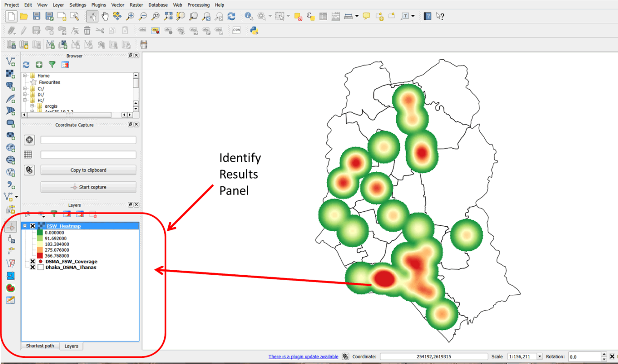Switch to the Layers tab
The width and height of the screenshot is (618, 364).
click(x=71, y=346)
